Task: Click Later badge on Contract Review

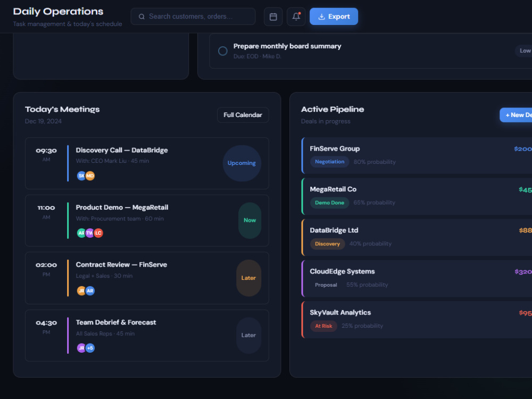Action: click(248, 278)
